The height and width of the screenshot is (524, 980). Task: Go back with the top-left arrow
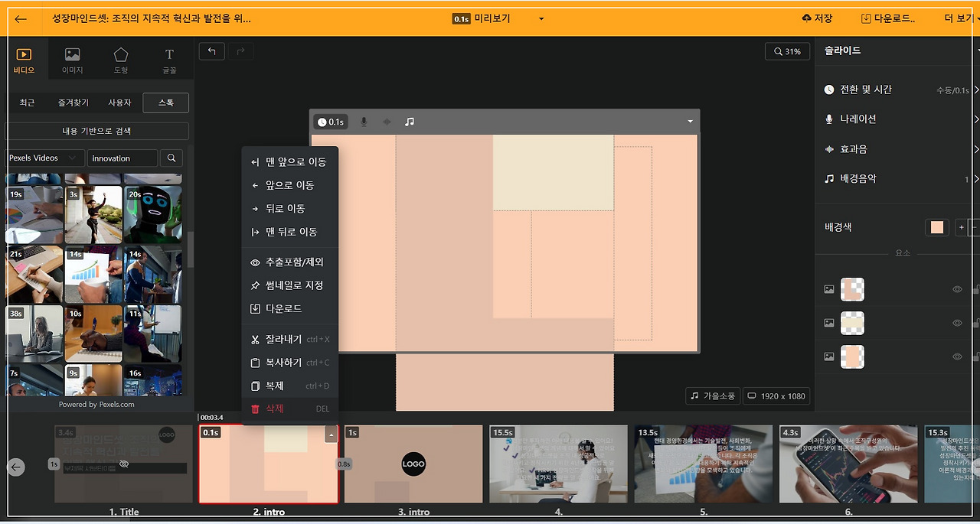click(21, 19)
